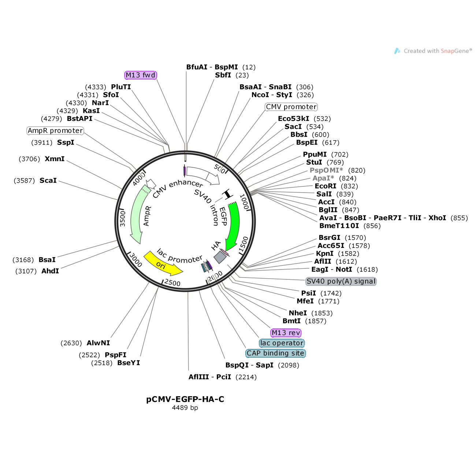Click the KasI (4329) enzyme label

78,111
